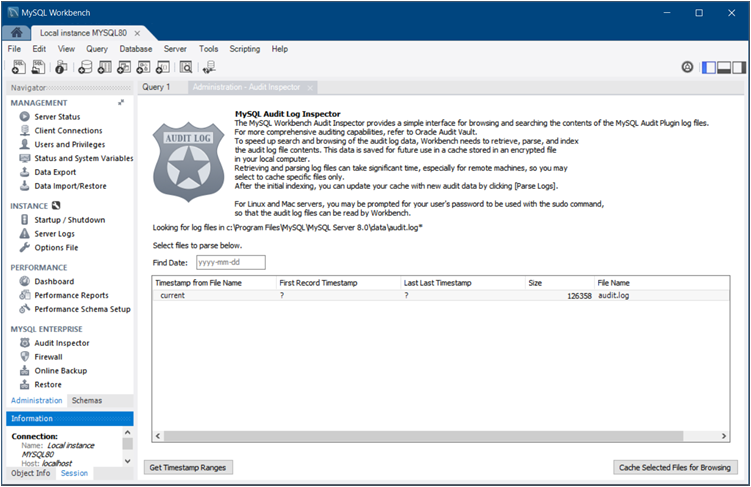The width and height of the screenshot is (751, 487).
Task: Toggle the left sidebar panel
Action: pyautogui.click(x=709, y=68)
